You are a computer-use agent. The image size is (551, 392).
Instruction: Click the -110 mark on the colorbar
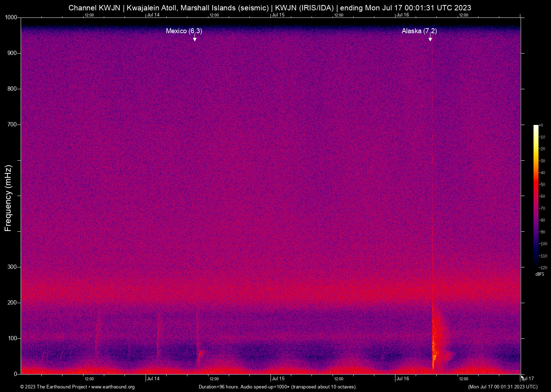(x=542, y=256)
